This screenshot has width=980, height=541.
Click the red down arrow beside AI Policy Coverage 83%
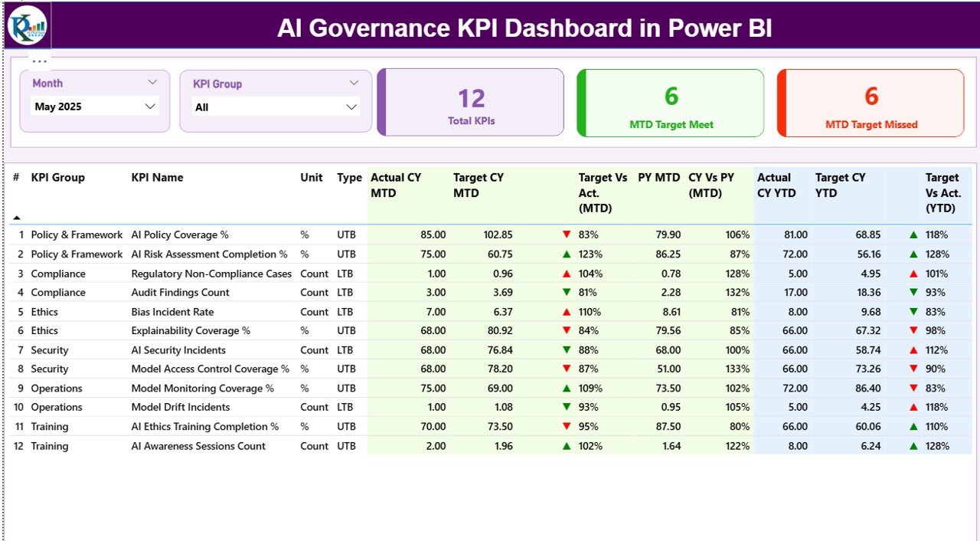point(565,234)
